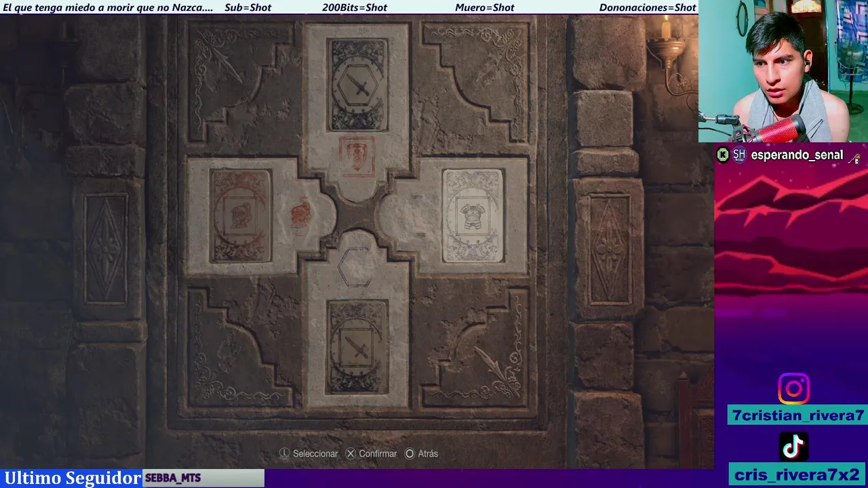The image size is (868, 488).
Task: Click the Dononaciones=Shot banner text
Action: [648, 7]
